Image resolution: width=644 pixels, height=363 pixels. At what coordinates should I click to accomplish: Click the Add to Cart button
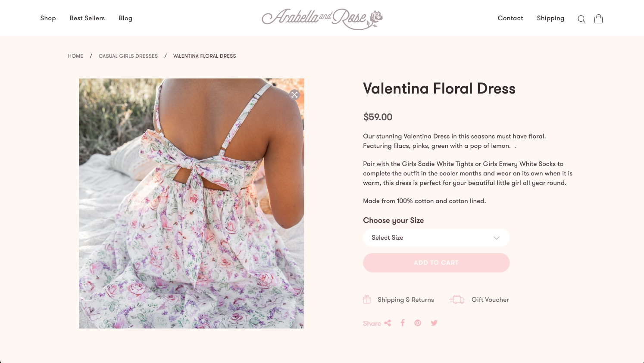(436, 263)
